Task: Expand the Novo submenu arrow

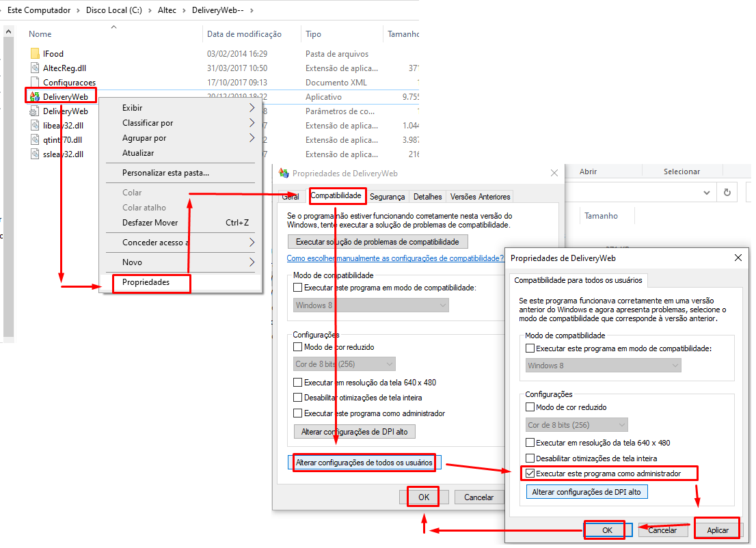Action: point(252,262)
